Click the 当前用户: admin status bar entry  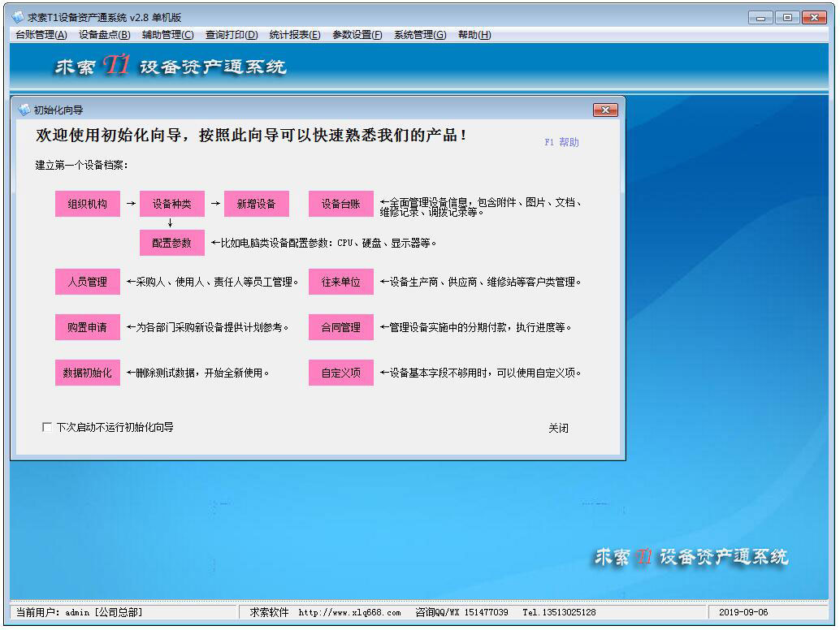80,612
